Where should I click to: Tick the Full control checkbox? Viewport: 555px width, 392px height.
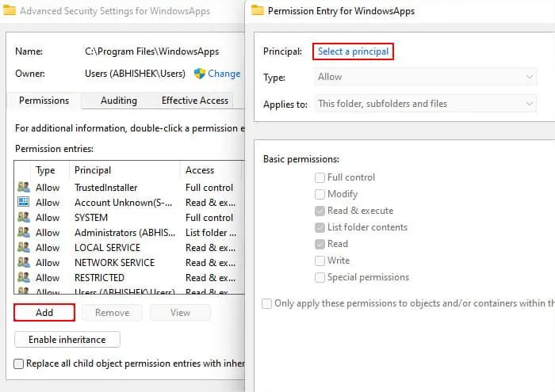click(x=320, y=177)
